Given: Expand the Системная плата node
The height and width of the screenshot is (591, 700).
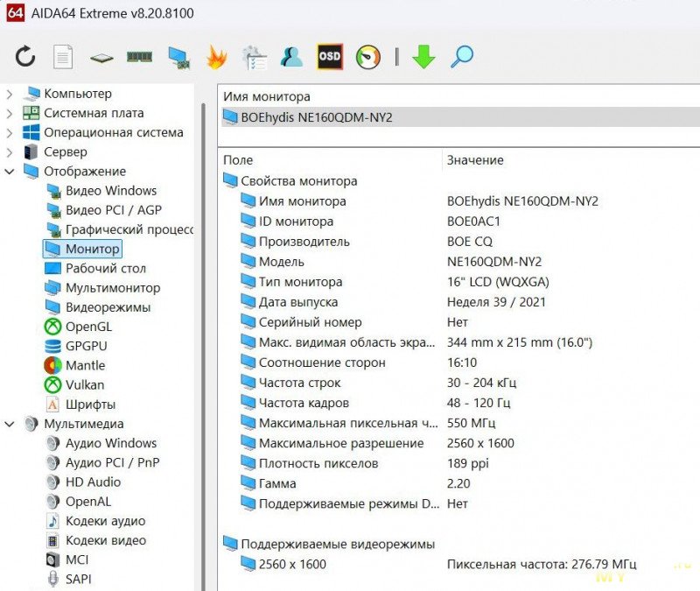Looking at the screenshot, I should [10, 113].
